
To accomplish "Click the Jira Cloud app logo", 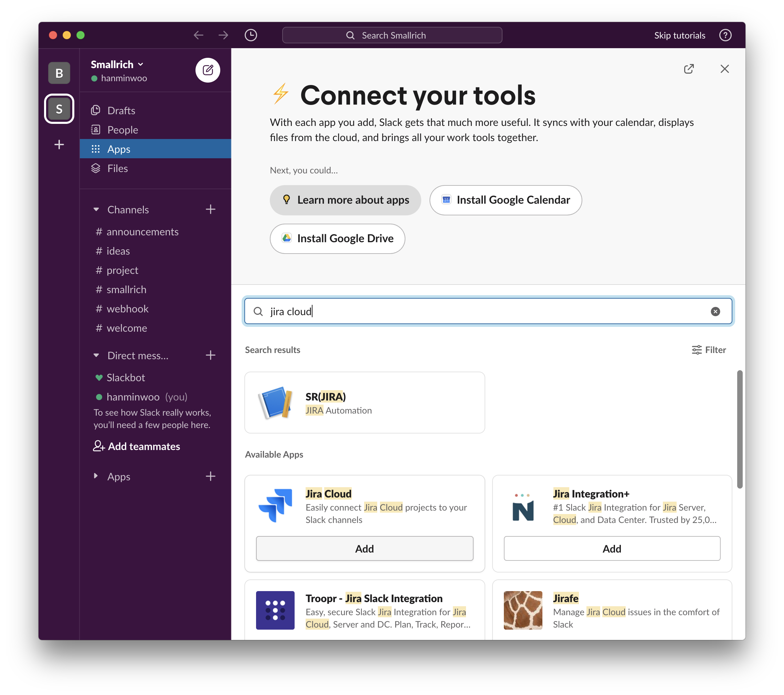I will pos(275,506).
